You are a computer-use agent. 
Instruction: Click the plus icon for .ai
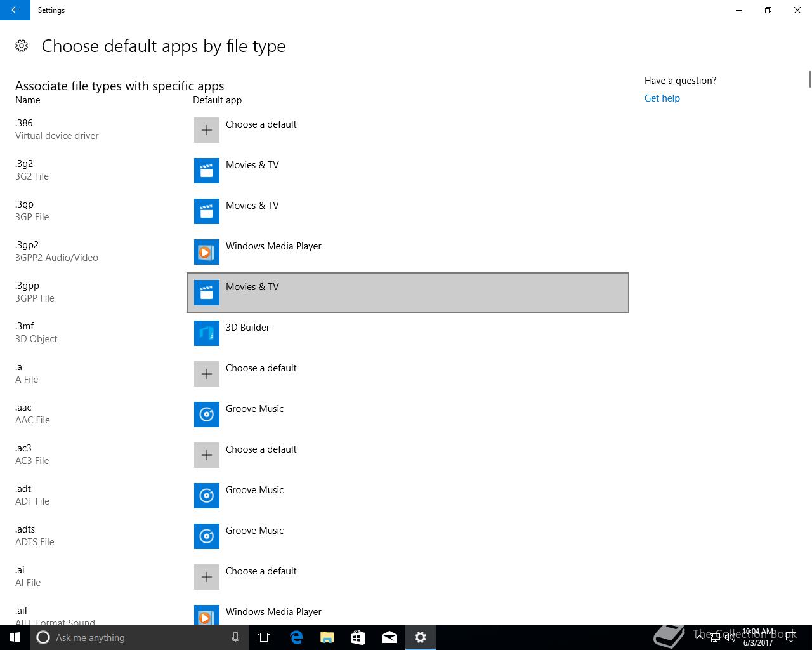tap(207, 577)
